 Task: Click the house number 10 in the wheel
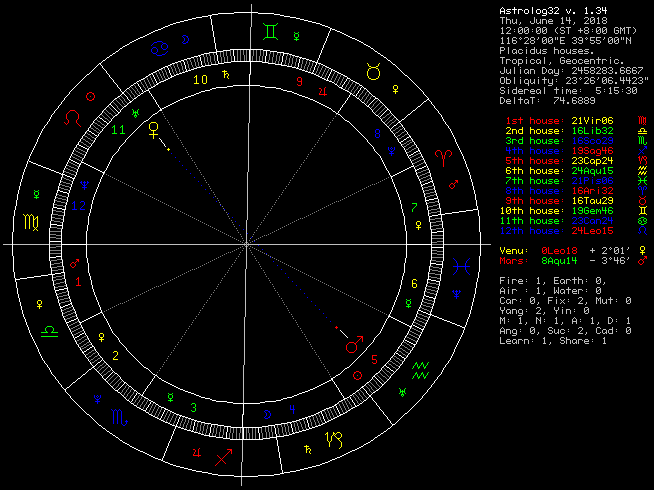click(x=201, y=79)
